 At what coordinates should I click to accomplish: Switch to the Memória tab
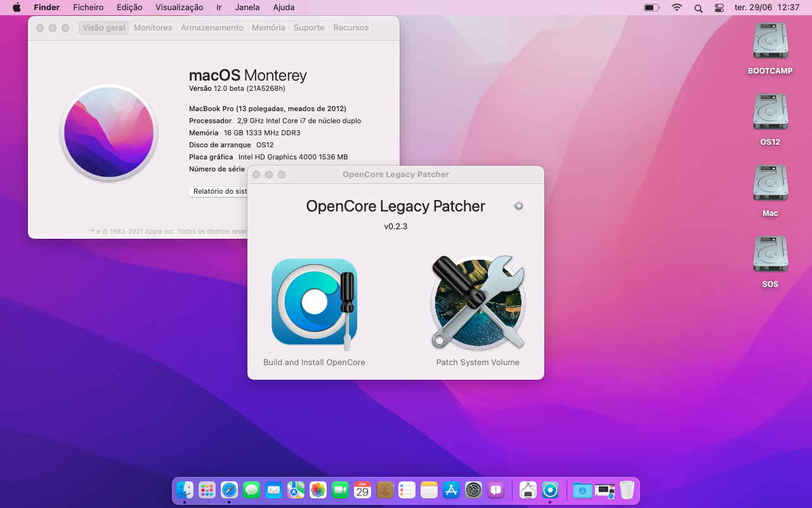pyautogui.click(x=268, y=28)
